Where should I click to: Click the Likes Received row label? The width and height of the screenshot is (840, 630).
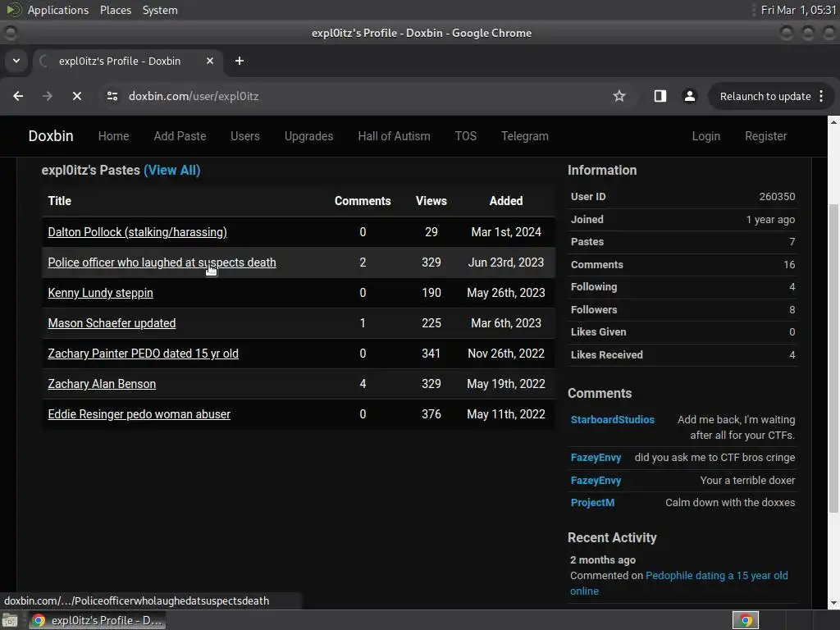(x=606, y=354)
